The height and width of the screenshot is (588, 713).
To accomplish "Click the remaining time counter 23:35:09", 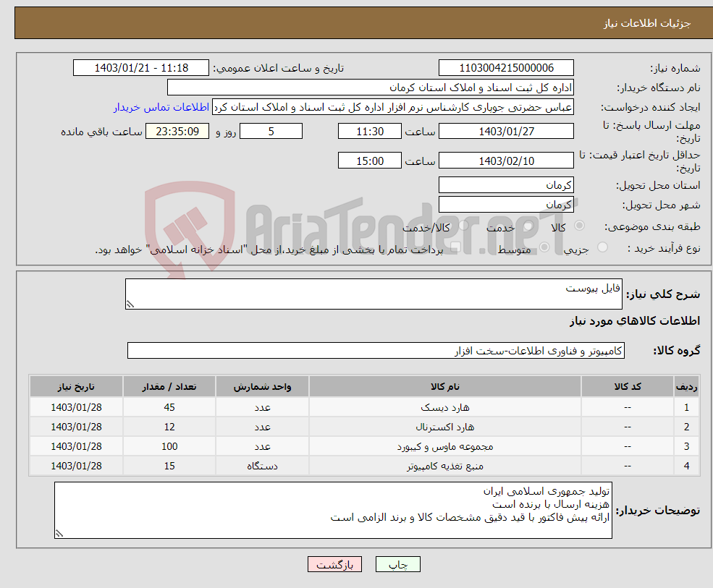I will (x=177, y=132).
